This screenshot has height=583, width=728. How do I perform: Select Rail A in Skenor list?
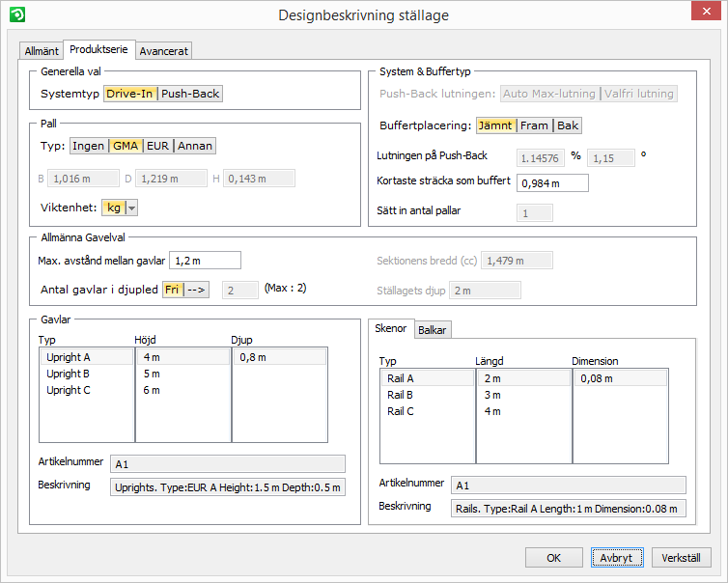pyautogui.click(x=428, y=378)
